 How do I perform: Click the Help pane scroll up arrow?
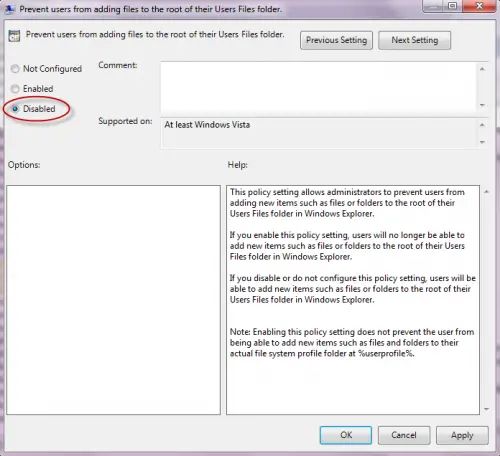486,192
